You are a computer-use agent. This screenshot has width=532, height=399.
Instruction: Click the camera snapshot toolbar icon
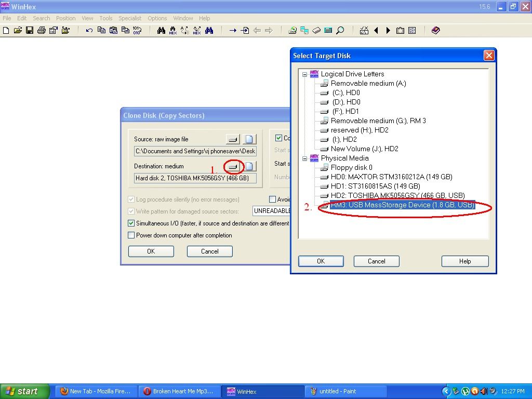pos(401,31)
